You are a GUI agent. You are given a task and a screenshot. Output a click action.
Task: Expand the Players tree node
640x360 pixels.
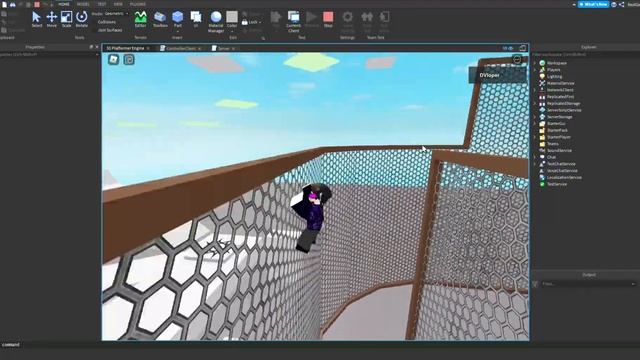[x=535, y=70]
